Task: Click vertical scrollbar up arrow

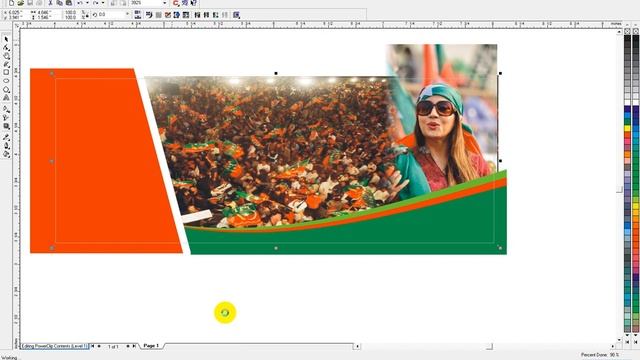Action: tap(619, 32)
